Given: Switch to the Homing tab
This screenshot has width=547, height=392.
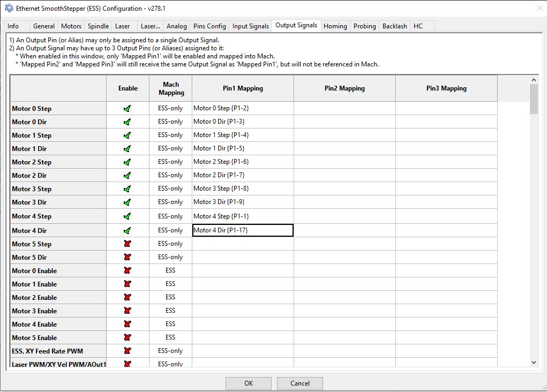Looking at the screenshot, I should [x=335, y=26].
